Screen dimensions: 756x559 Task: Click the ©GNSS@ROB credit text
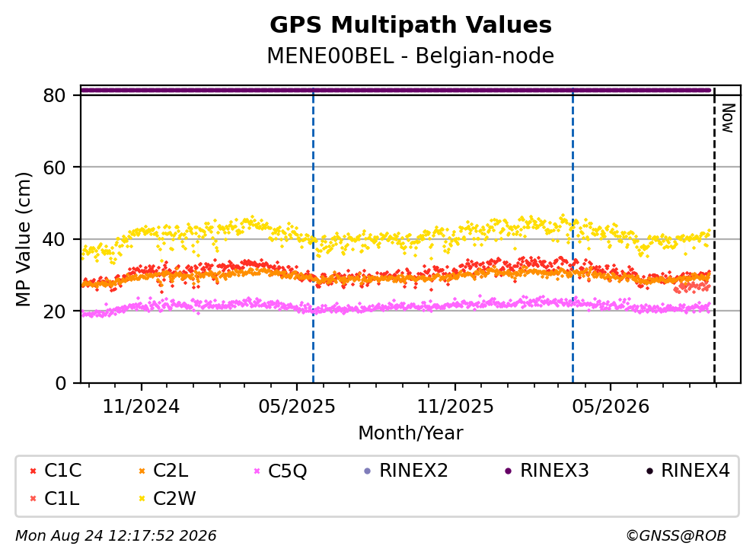pyautogui.click(x=676, y=536)
